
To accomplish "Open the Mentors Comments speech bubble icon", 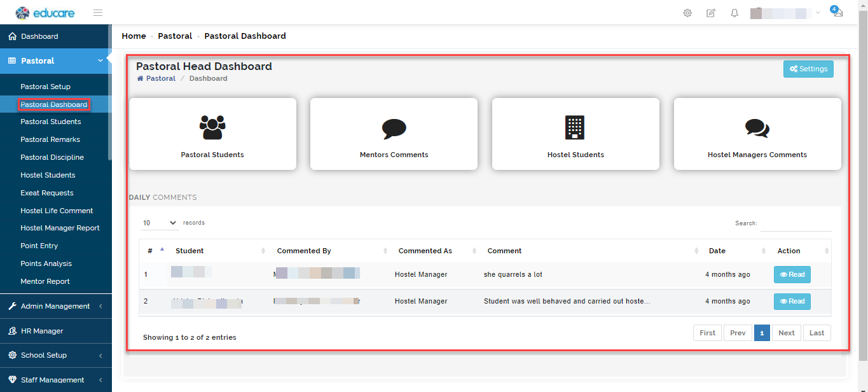I will 394,129.
